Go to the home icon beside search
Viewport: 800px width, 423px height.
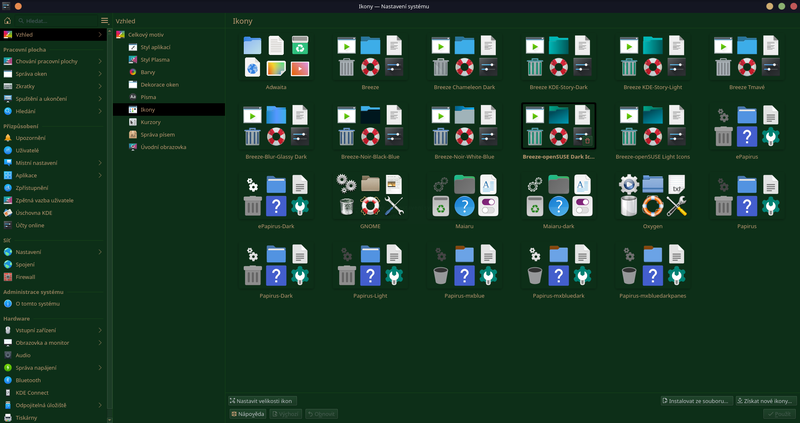[8, 20]
